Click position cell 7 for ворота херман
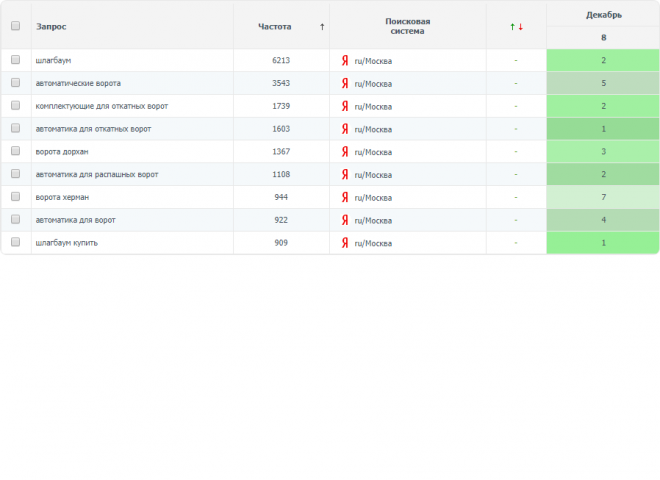This screenshot has height=480, width=660. 603,197
